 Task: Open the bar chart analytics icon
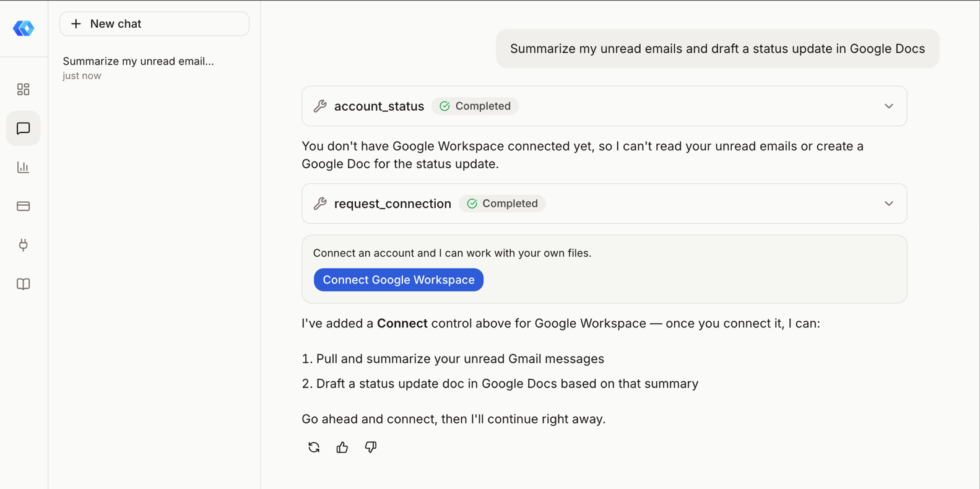pyautogui.click(x=24, y=167)
